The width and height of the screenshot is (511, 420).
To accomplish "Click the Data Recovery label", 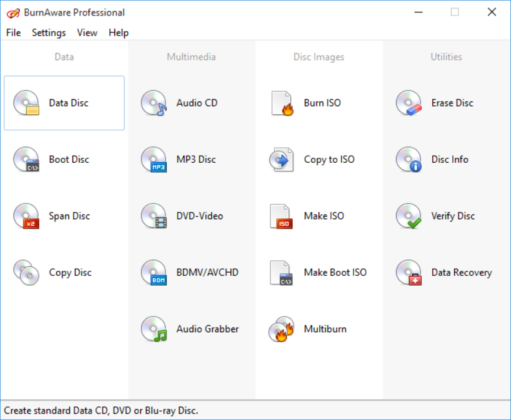I will click(x=461, y=273).
